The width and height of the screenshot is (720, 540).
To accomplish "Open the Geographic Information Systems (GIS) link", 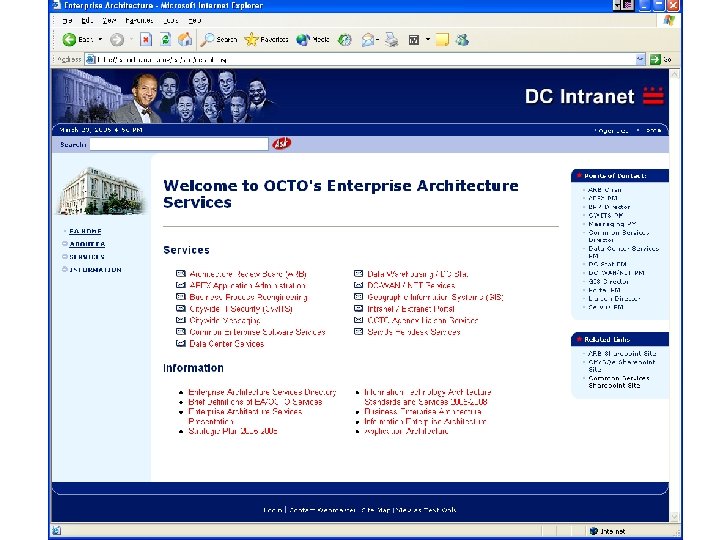I will (435, 297).
